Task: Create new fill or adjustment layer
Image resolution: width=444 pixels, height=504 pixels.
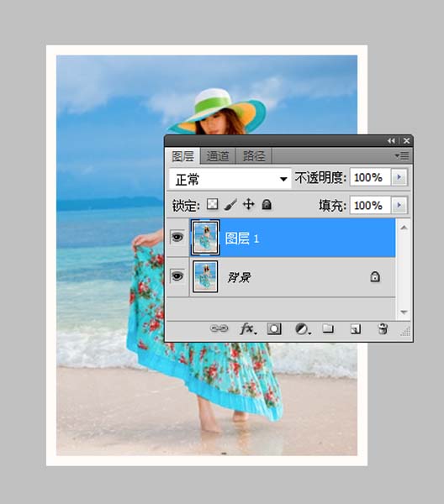Action: pos(303,329)
